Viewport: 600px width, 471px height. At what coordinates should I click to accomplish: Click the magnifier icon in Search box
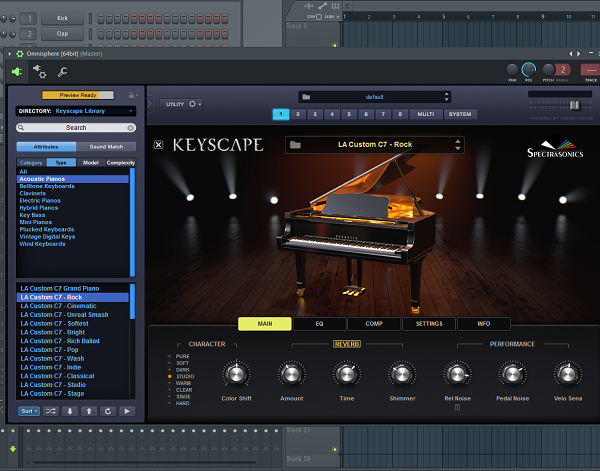21,127
